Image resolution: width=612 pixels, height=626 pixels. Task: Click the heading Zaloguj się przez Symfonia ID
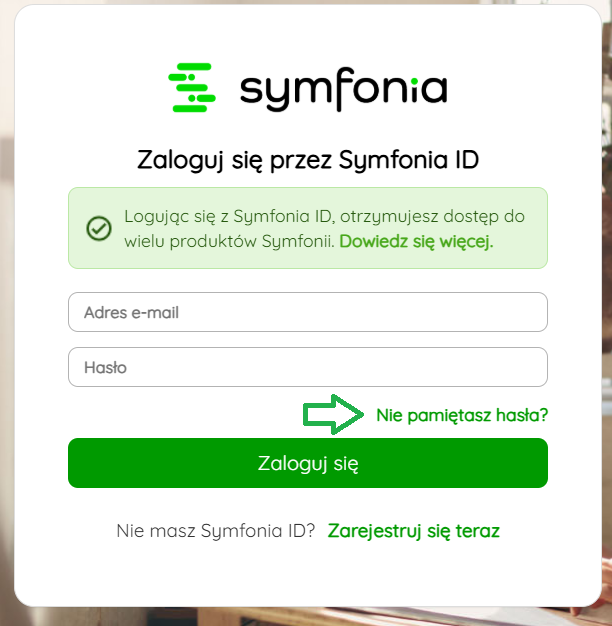308,160
